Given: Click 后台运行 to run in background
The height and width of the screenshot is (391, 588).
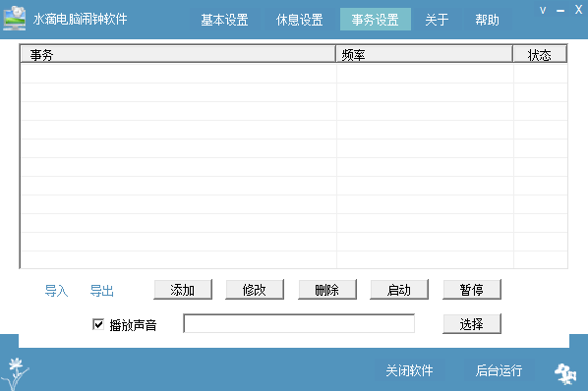Looking at the screenshot, I should [499, 370].
